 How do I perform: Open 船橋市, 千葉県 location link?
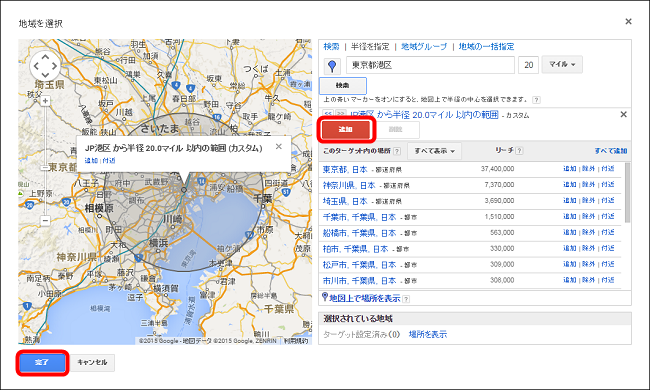click(359, 233)
